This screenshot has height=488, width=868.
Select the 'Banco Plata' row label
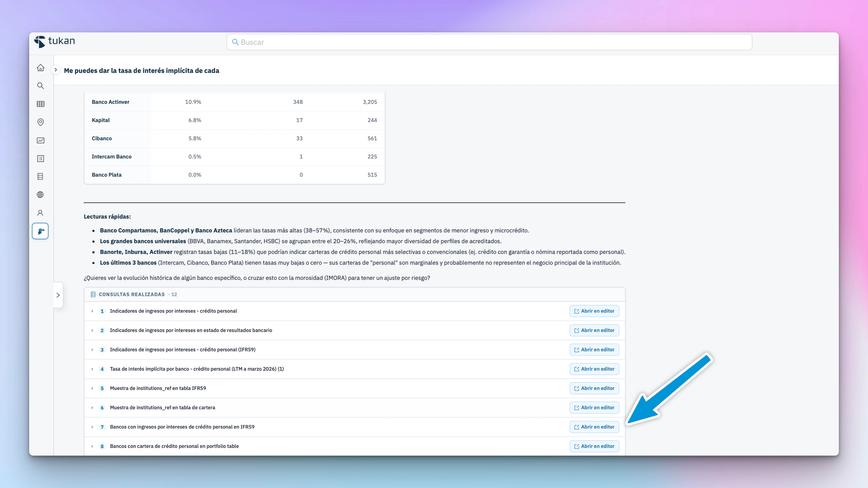click(x=106, y=175)
